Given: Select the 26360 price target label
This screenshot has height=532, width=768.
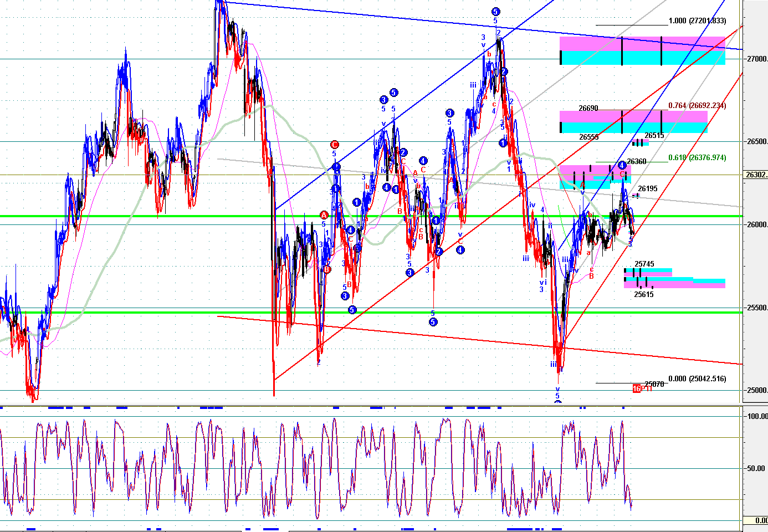Looking at the screenshot, I should coord(637,161).
